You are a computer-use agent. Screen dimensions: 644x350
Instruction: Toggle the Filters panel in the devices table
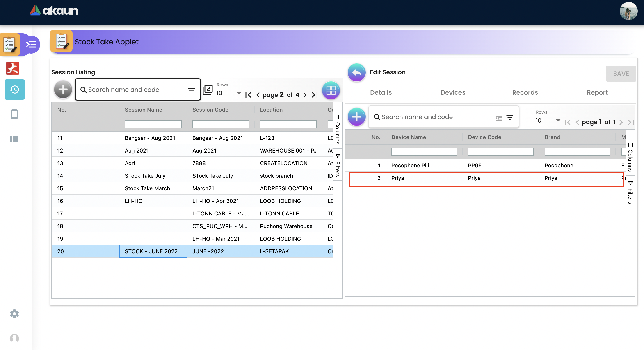pyautogui.click(x=630, y=193)
